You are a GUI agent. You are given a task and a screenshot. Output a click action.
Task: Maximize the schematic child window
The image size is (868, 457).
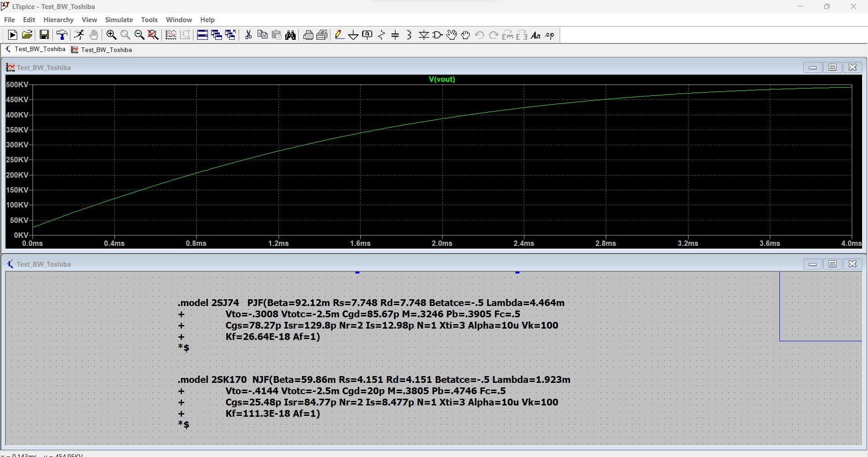(832, 264)
